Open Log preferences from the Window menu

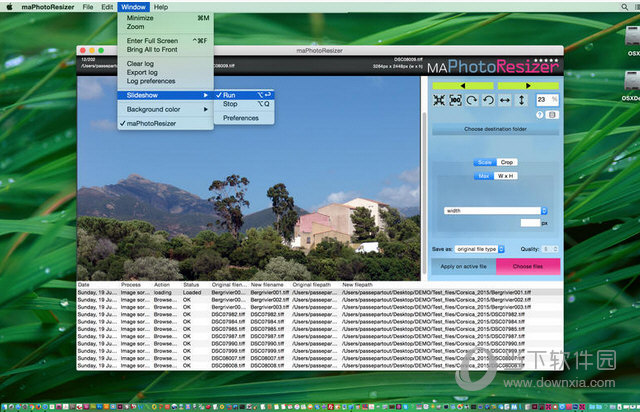(x=165, y=81)
